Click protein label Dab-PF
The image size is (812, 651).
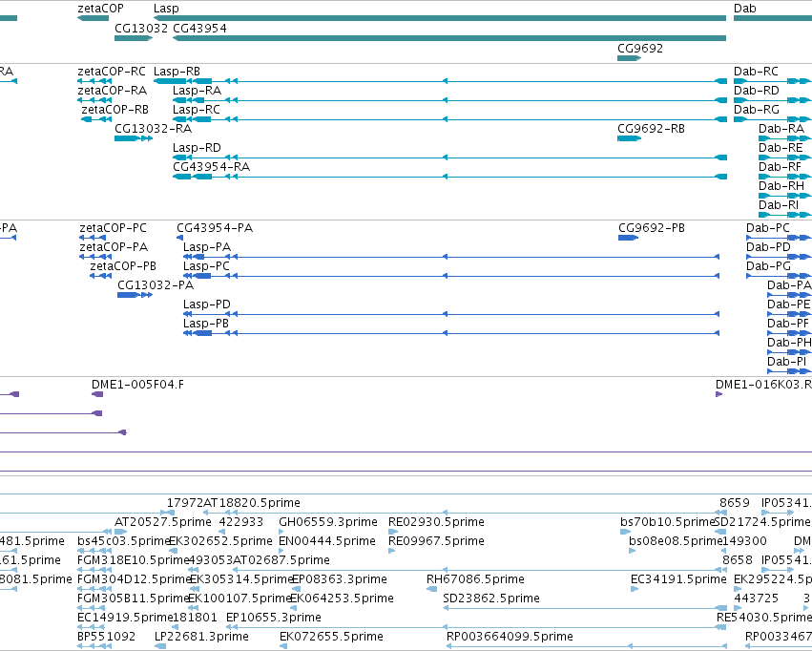pyautogui.click(x=787, y=325)
